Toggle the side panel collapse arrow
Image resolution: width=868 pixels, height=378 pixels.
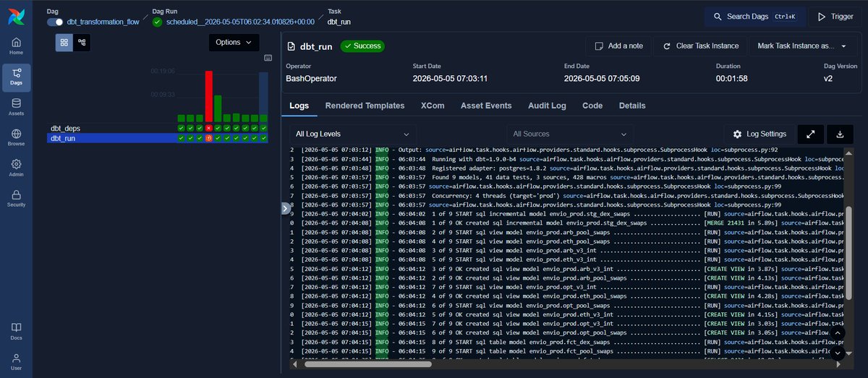pos(285,208)
